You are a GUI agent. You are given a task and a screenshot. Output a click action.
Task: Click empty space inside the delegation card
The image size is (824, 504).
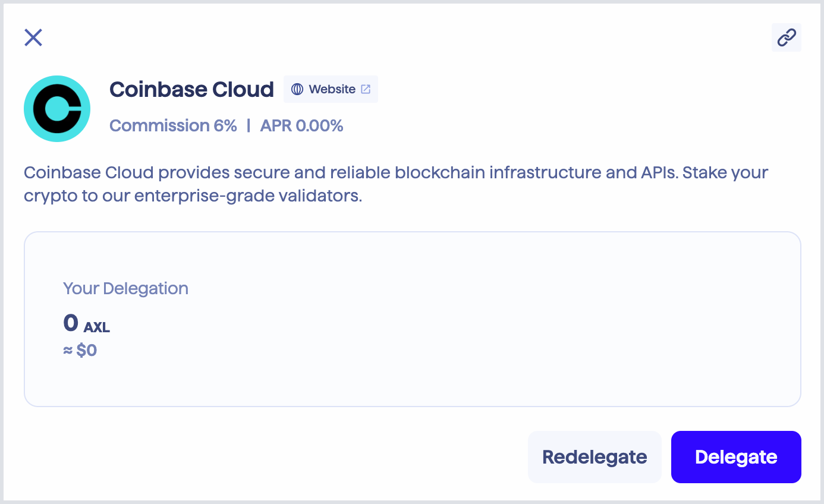pyautogui.click(x=476, y=321)
